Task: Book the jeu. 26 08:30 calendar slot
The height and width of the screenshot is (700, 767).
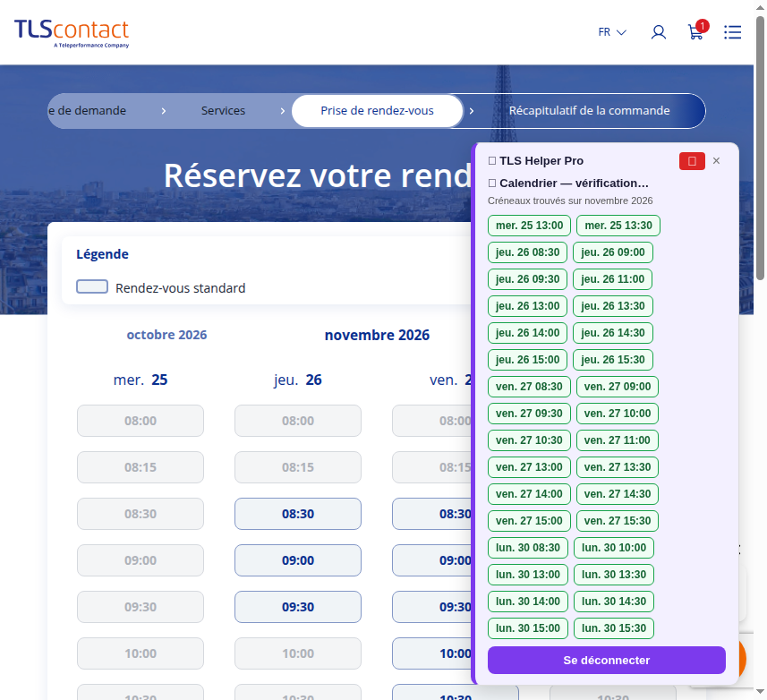Action: pos(298,514)
